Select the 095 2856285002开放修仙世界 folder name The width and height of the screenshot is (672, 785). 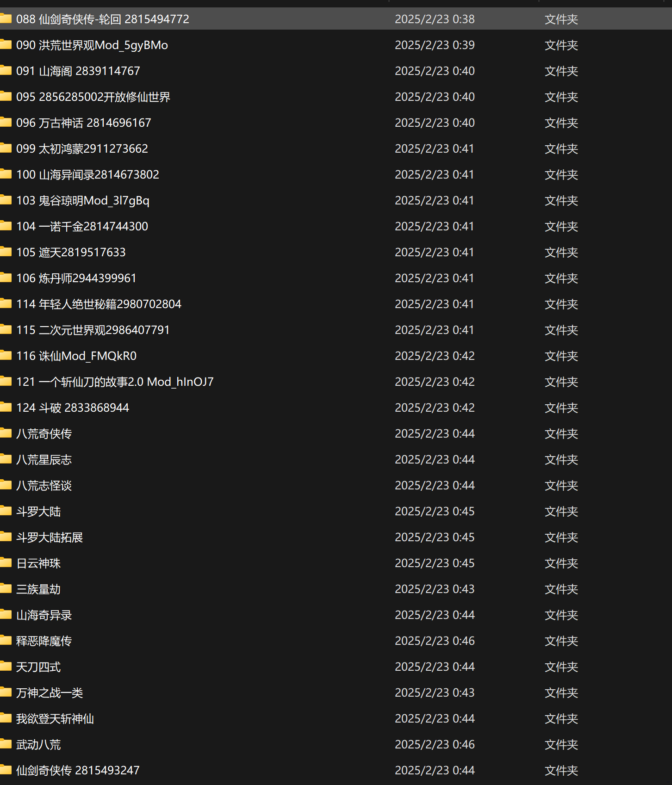coord(93,97)
